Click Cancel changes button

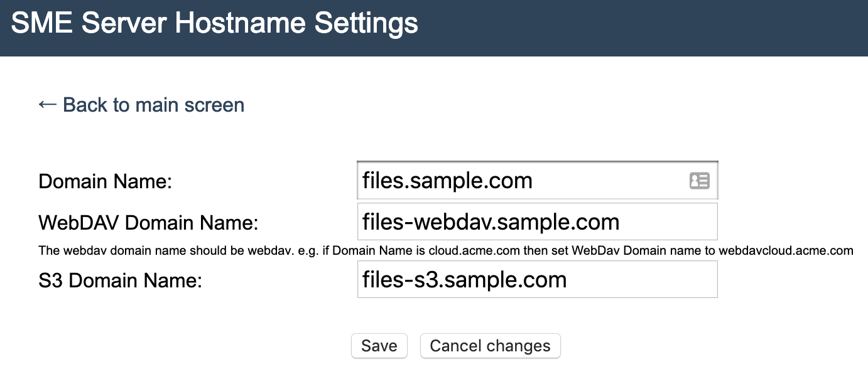click(490, 346)
